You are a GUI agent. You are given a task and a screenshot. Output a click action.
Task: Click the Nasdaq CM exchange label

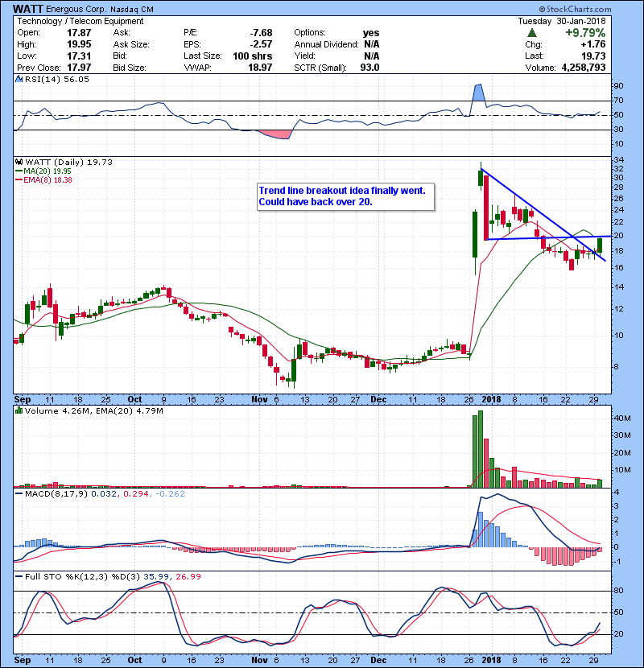click(x=132, y=10)
